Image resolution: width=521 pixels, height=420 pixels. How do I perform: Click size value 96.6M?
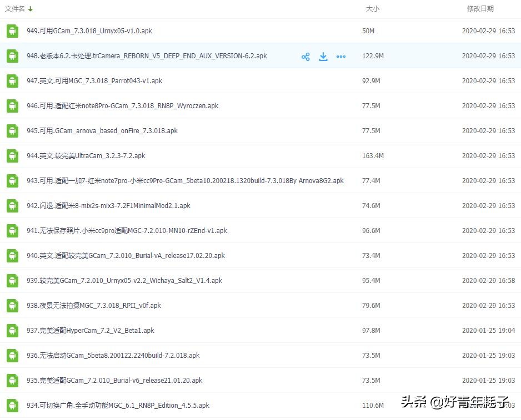click(x=371, y=230)
